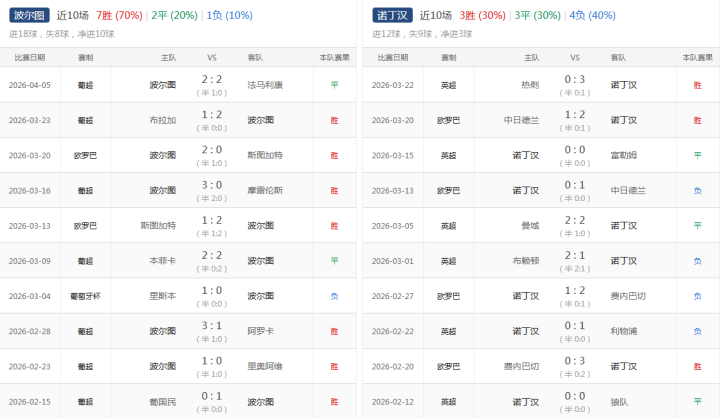This screenshot has height=419, width=720.
Task: Click 平 result in 法马利康 row
Action: click(x=334, y=85)
